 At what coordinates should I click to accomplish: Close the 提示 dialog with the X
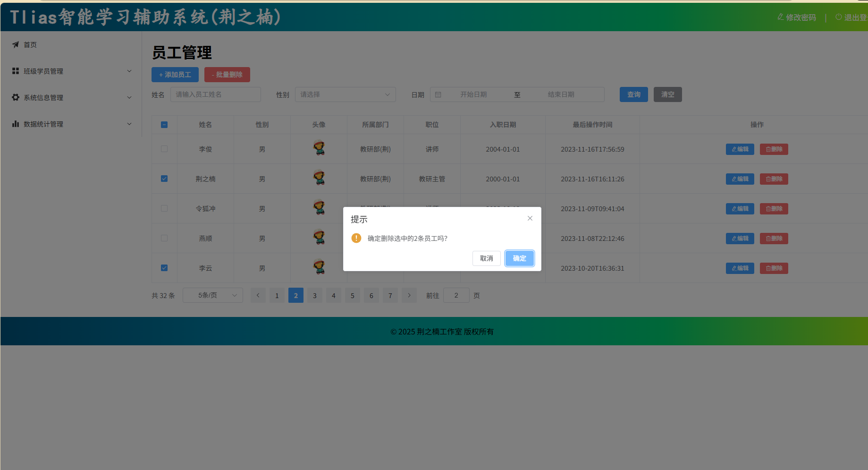pyautogui.click(x=530, y=218)
